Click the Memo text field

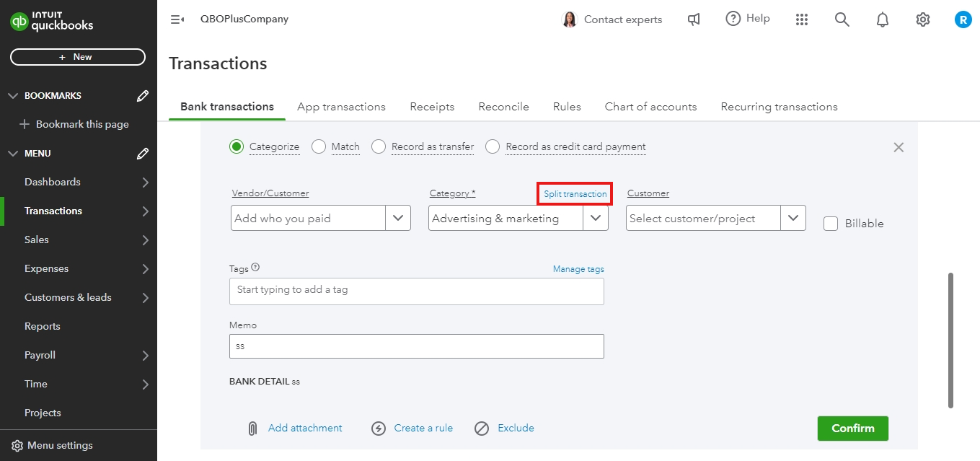[x=417, y=346]
